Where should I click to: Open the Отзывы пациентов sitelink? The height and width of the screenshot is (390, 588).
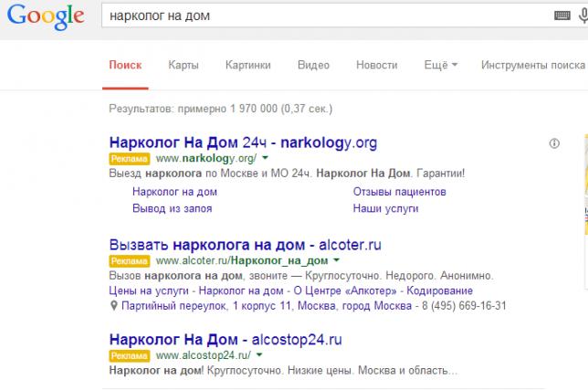[x=399, y=192]
